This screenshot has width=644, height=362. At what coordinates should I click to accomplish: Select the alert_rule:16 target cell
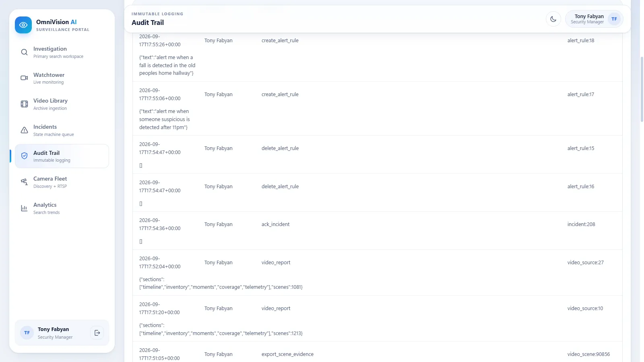click(x=581, y=187)
